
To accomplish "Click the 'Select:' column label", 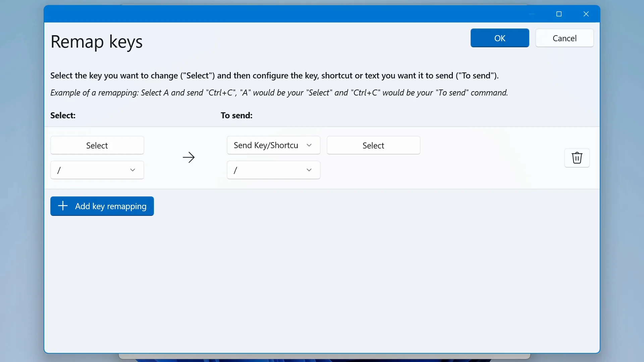I will (63, 115).
